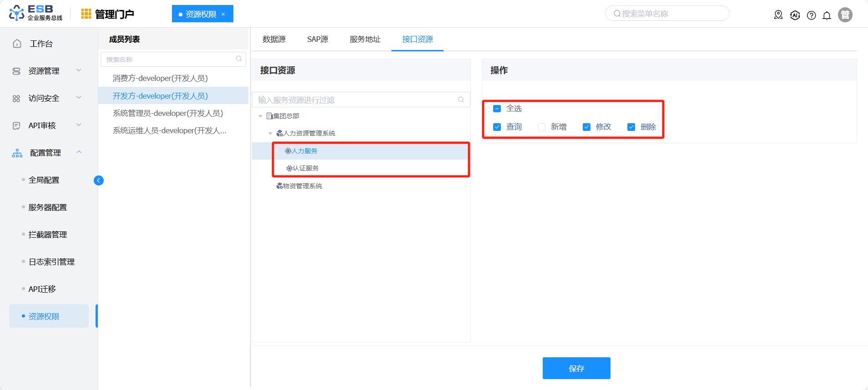Open the AI assistant icon in header

pos(795,15)
